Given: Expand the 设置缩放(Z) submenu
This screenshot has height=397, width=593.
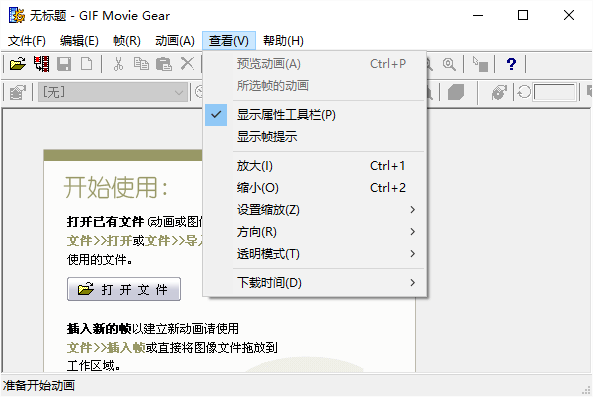Looking at the screenshot, I should coord(315,209).
